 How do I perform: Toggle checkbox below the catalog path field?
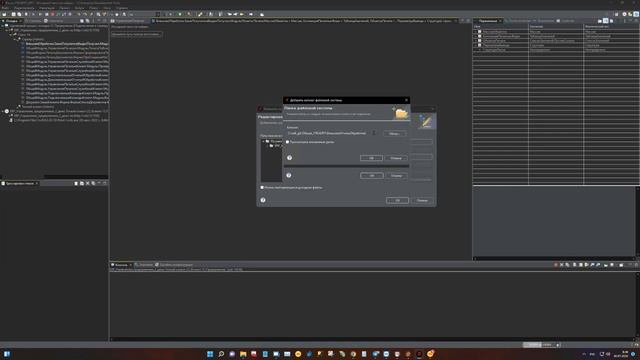click(x=288, y=142)
